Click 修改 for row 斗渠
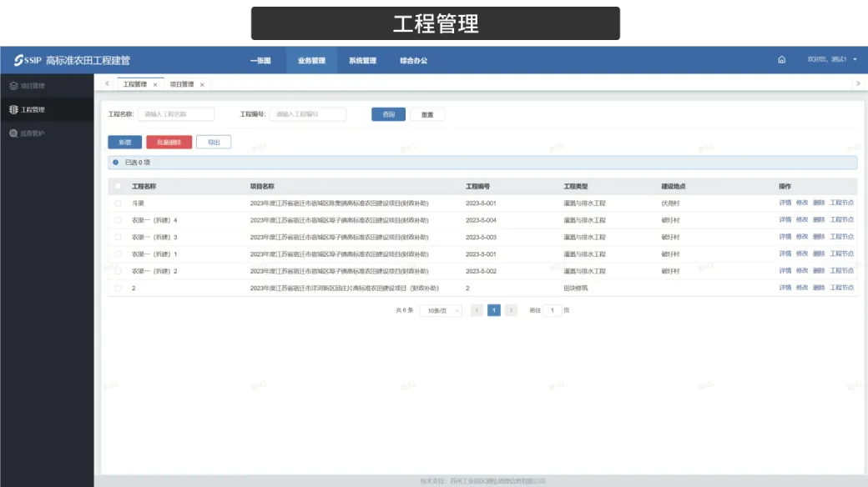This screenshot has width=868, height=487. tap(802, 203)
